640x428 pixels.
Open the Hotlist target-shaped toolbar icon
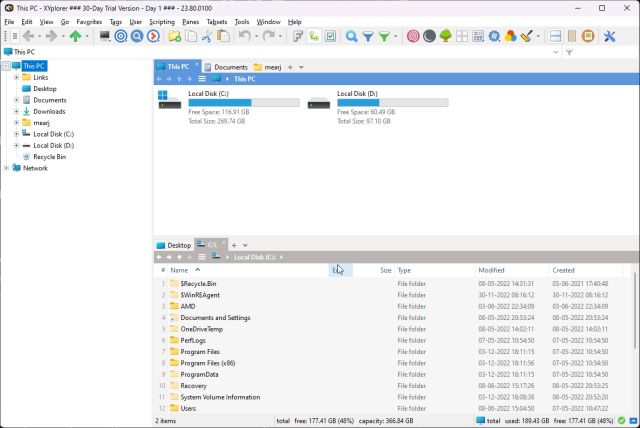(x=121, y=36)
